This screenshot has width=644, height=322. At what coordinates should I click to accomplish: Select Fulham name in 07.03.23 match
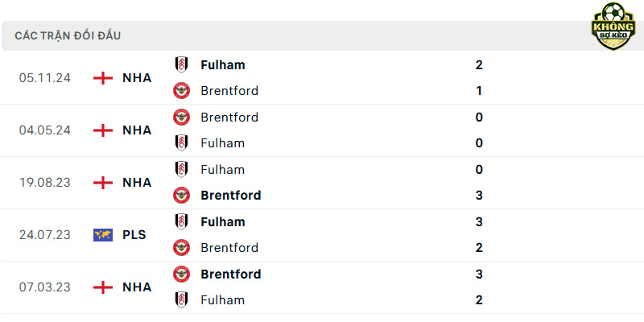coord(223,300)
